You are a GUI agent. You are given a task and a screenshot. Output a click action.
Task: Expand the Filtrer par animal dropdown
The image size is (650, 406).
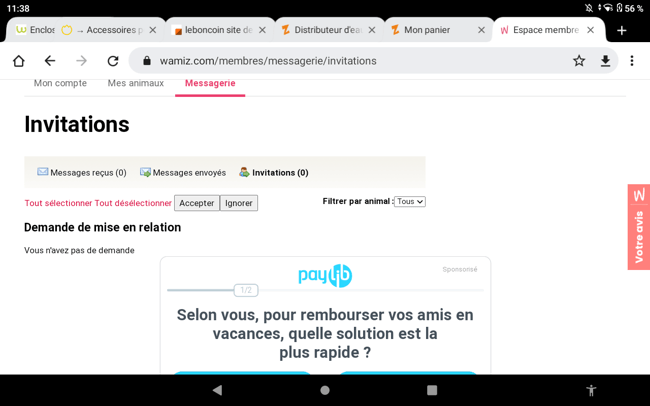pyautogui.click(x=409, y=201)
